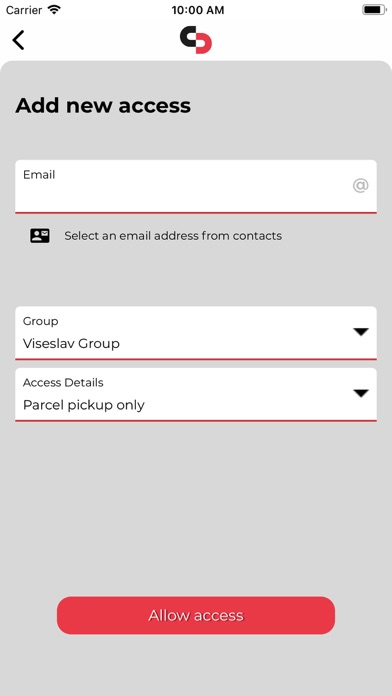Expand the Access Details dropdown arrow

pyautogui.click(x=360, y=393)
